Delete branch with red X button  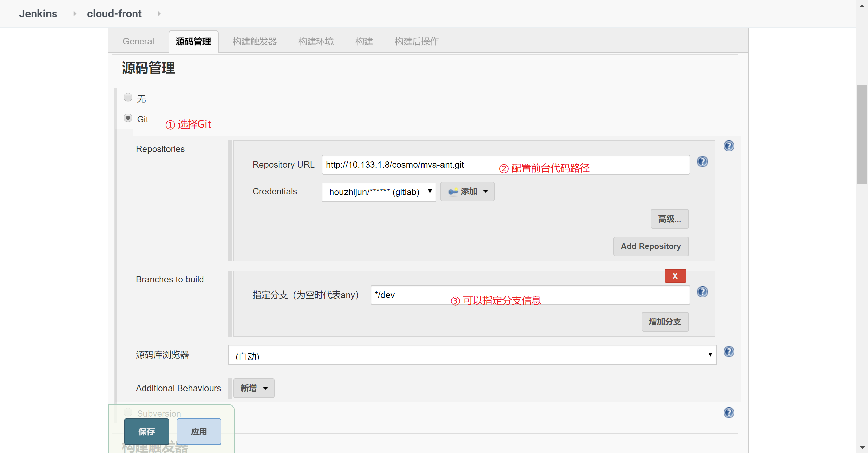pos(675,276)
